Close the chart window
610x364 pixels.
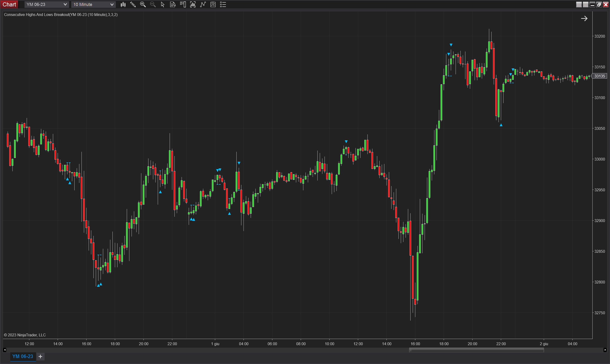click(605, 5)
